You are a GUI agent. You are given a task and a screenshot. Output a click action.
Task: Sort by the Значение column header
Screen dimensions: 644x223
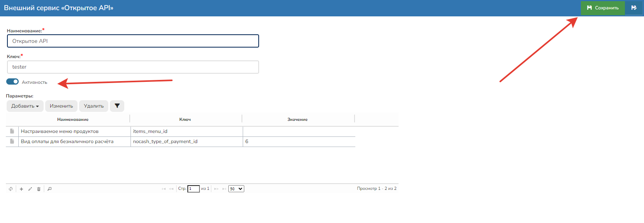pyautogui.click(x=297, y=119)
